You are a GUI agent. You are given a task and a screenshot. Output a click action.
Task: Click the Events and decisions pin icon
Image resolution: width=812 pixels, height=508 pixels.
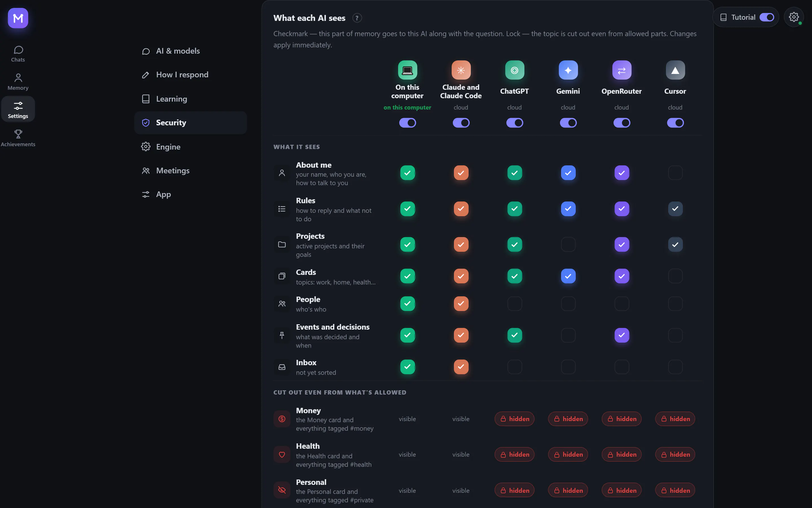pyautogui.click(x=282, y=335)
